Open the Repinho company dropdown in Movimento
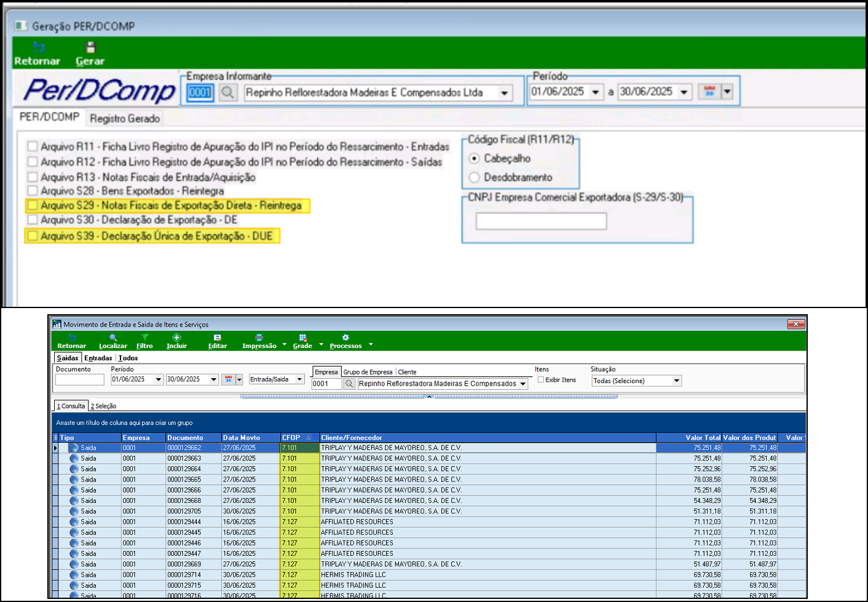The width and height of the screenshot is (868, 602). tap(523, 384)
